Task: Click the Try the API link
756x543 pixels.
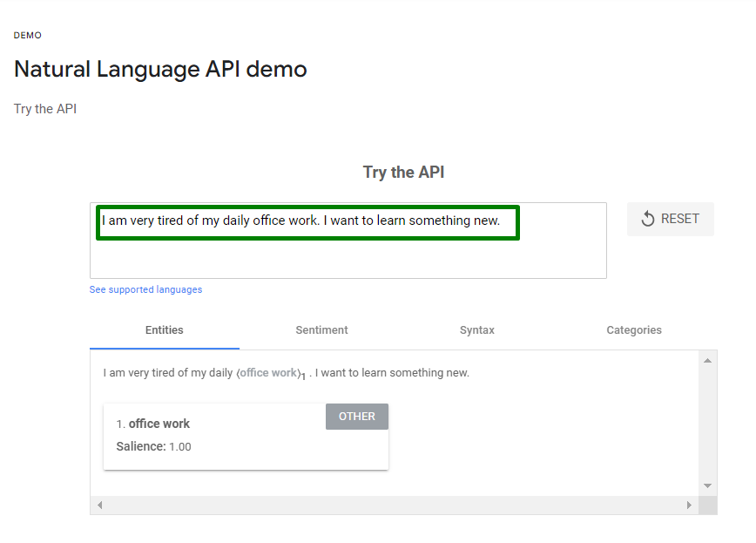Action: (x=44, y=108)
